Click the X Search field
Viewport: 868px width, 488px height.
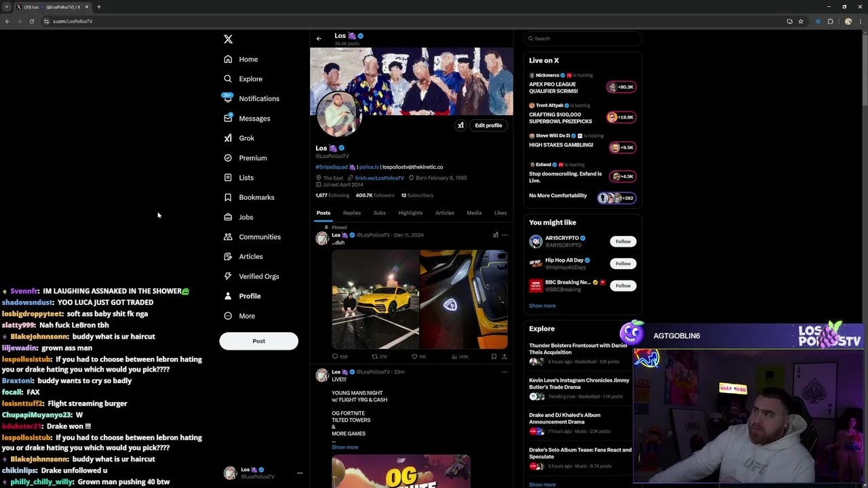pyautogui.click(x=583, y=39)
